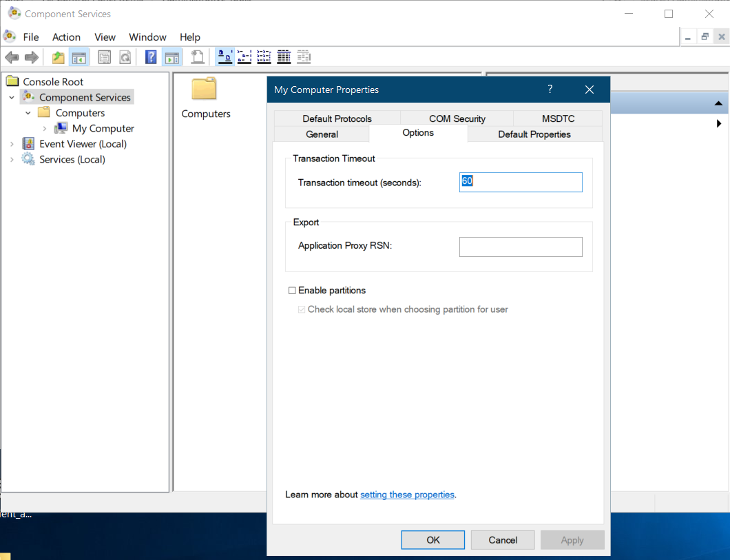Viewport: 730px width, 560px height.
Task: Select Component Services tree node
Action: (x=85, y=97)
